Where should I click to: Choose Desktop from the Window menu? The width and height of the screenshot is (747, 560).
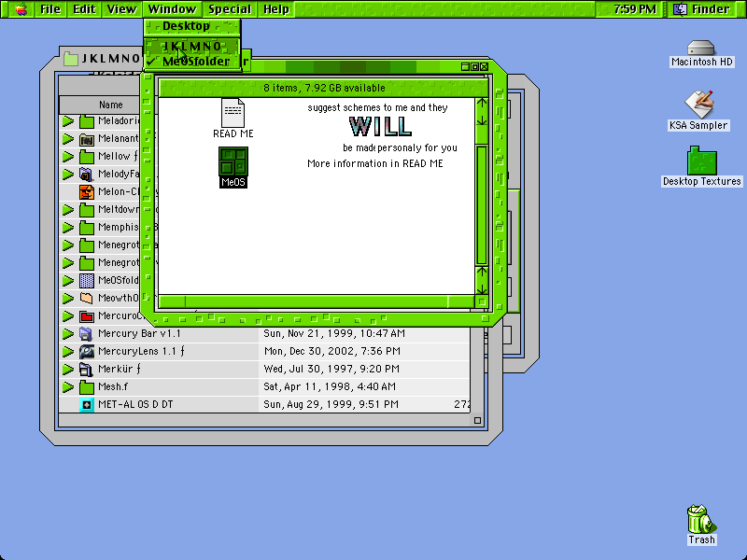[x=191, y=26]
